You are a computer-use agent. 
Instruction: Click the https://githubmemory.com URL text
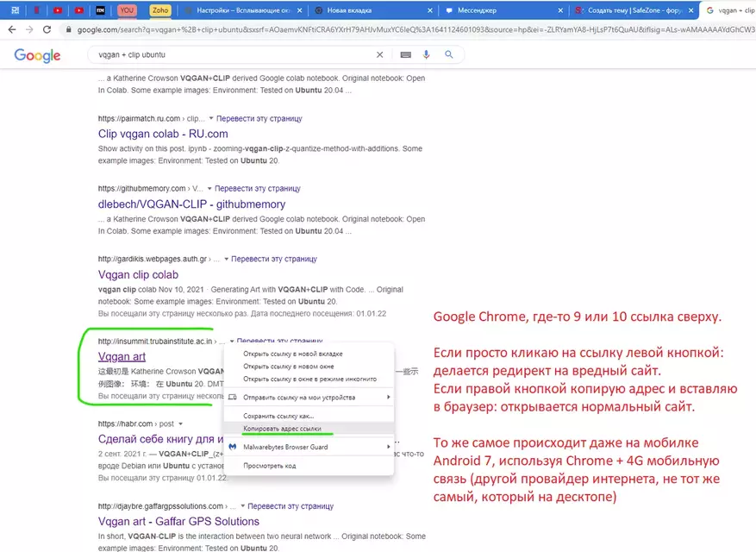click(141, 189)
